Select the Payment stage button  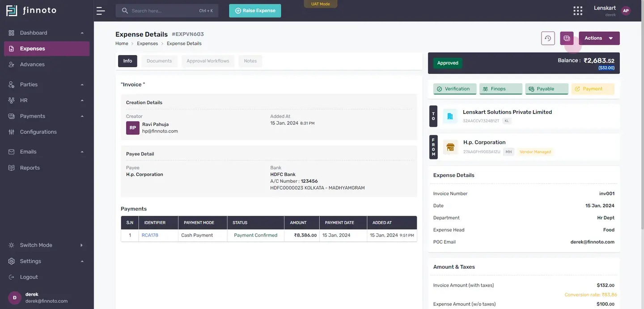click(593, 89)
